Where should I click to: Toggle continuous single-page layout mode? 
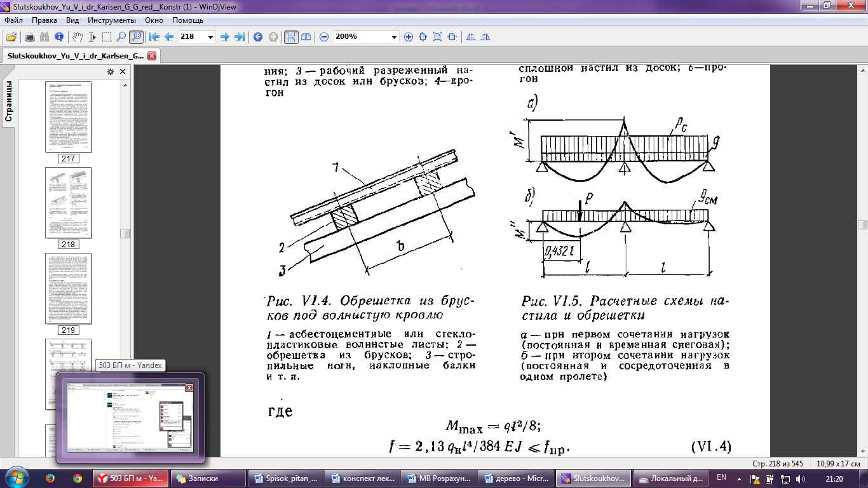(x=291, y=37)
